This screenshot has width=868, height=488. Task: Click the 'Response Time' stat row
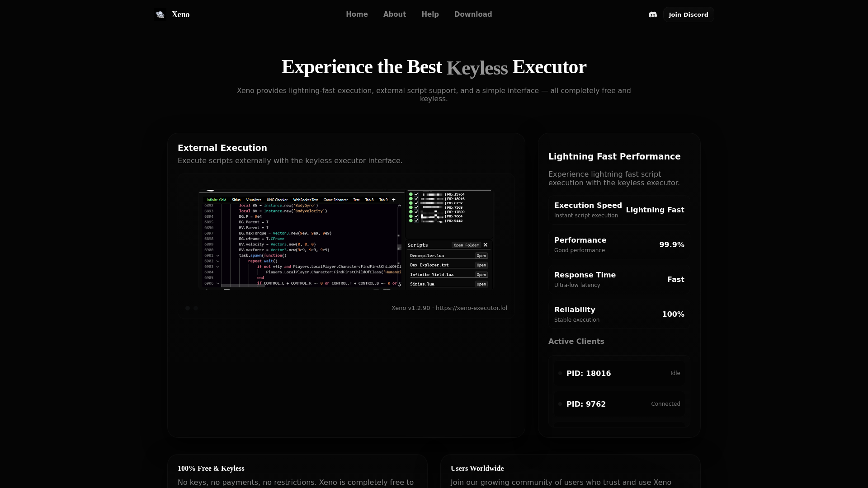click(x=619, y=280)
